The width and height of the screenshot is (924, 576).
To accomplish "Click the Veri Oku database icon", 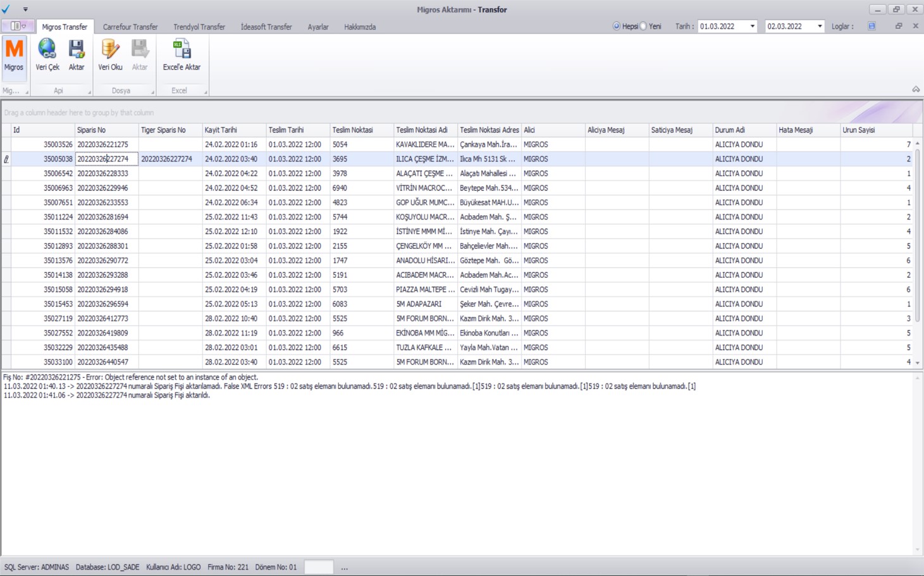I will 110,49.
